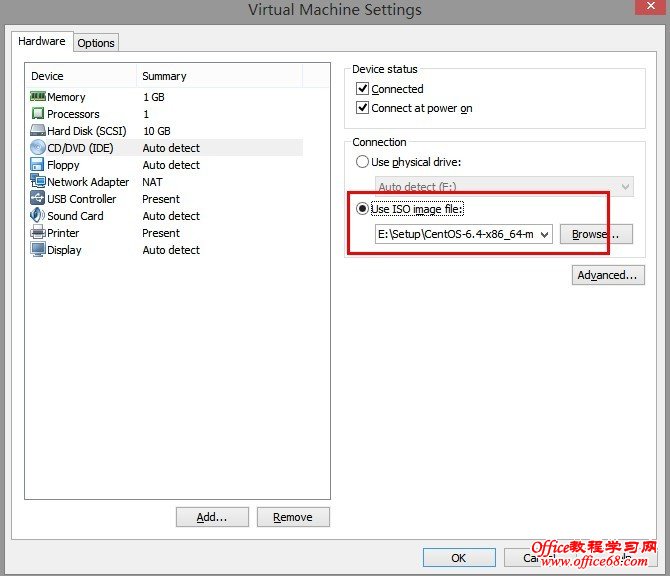This screenshot has height=576, width=670.
Task: Open the ISO image path dropdown
Action: (544, 235)
